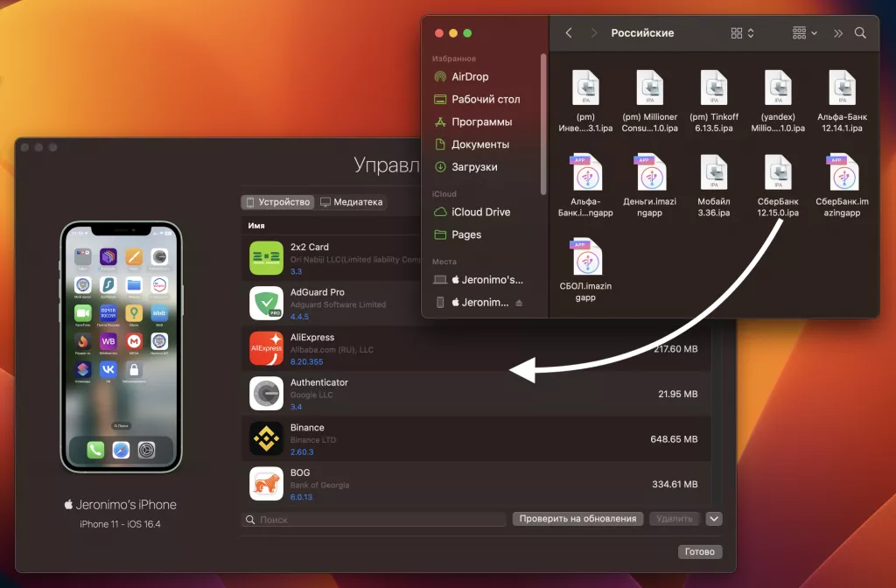Image resolution: width=896 pixels, height=588 pixels.
Task: Open the grouping options dropdown
Action: [x=804, y=33]
